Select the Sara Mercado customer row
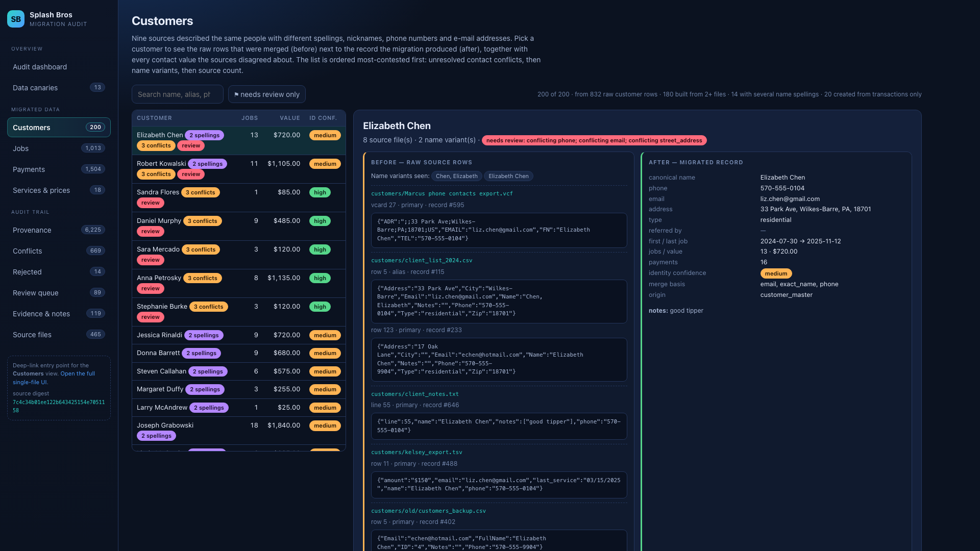The image size is (980, 551). [x=238, y=255]
